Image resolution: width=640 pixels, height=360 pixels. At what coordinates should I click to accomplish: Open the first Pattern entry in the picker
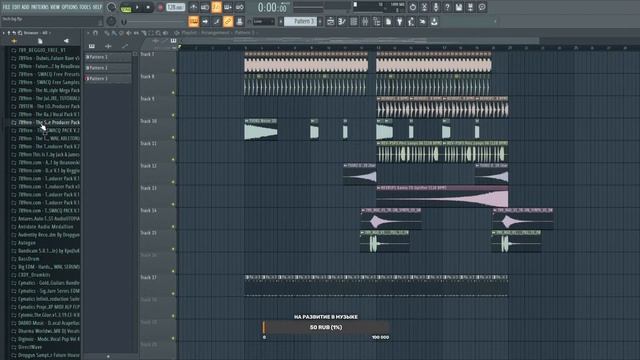click(108, 57)
